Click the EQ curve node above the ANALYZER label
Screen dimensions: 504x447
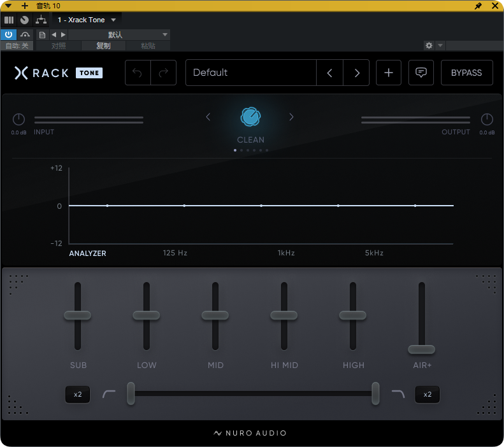coord(107,206)
